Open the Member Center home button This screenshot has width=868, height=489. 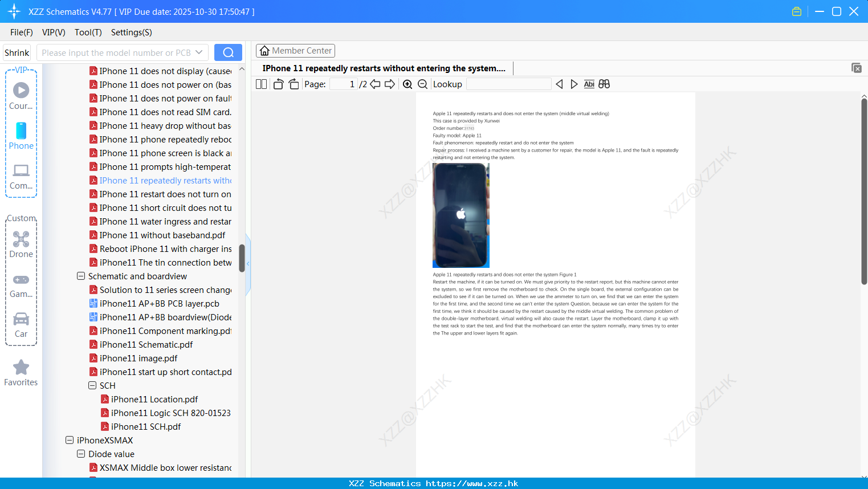[x=295, y=51]
